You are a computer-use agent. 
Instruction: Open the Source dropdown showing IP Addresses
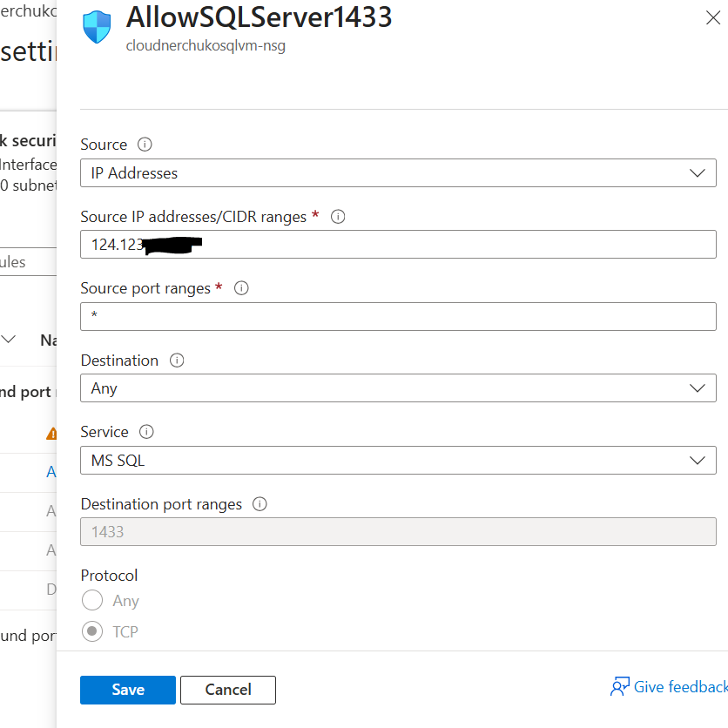(x=398, y=173)
